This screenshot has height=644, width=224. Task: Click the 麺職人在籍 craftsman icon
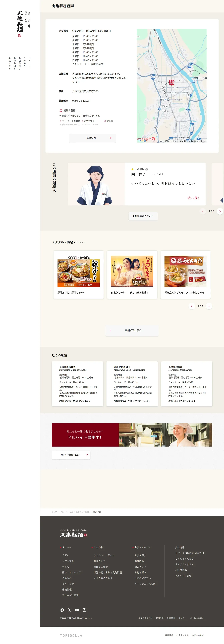pyautogui.click(x=61, y=110)
